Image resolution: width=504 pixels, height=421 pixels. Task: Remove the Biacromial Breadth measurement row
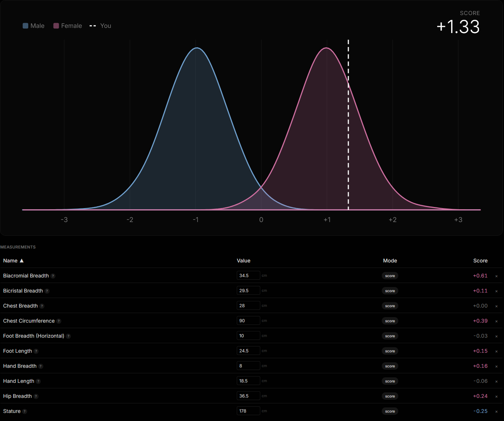pyautogui.click(x=497, y=276)
